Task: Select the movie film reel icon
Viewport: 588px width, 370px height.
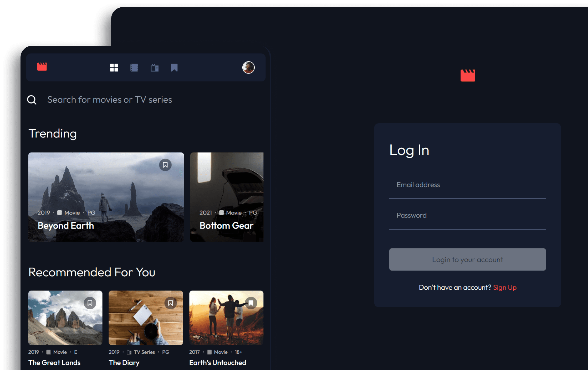Action: (134, 67)
